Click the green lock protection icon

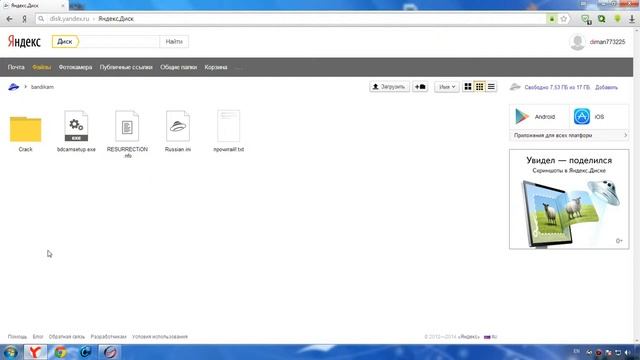tap(552, 19)
